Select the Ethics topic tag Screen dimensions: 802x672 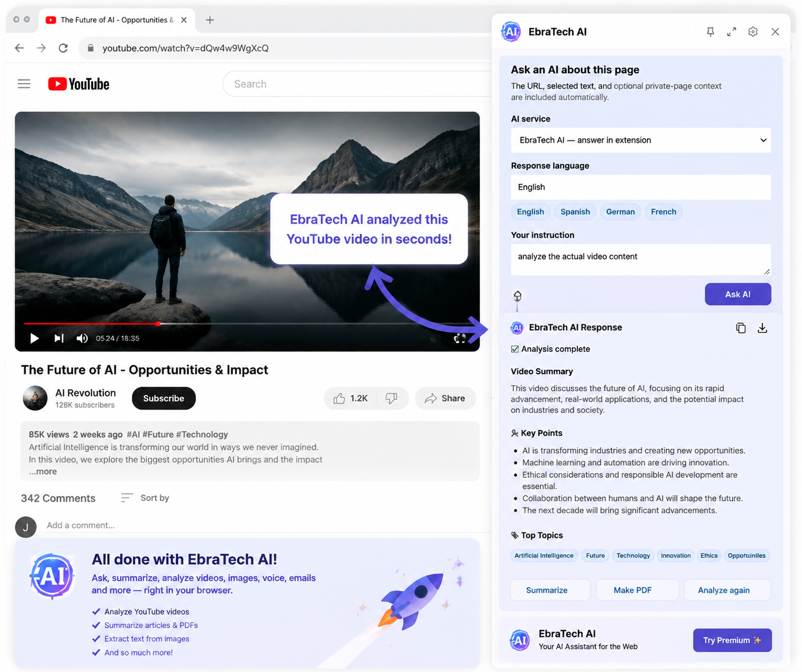(709, 556)
